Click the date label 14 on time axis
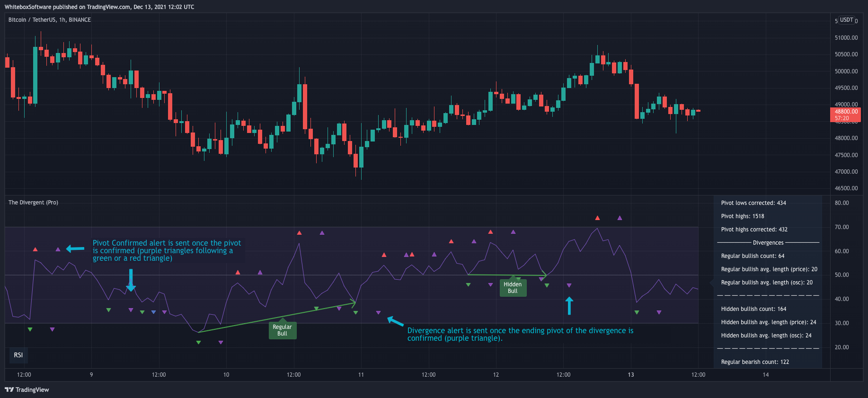 tap(766, 375)
